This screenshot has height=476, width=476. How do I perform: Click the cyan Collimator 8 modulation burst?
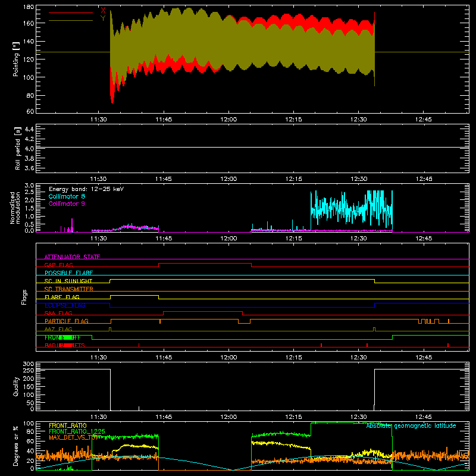(352, 209)
